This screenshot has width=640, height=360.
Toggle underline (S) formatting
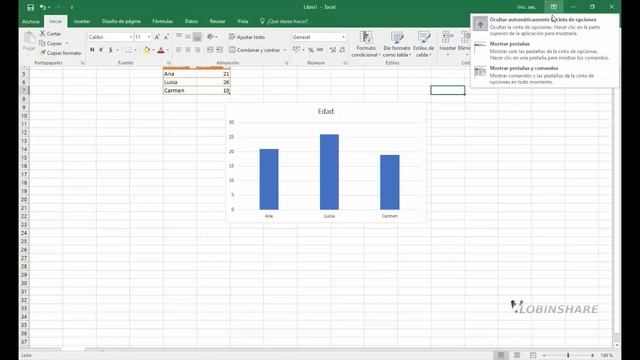[x=110, y=50]
